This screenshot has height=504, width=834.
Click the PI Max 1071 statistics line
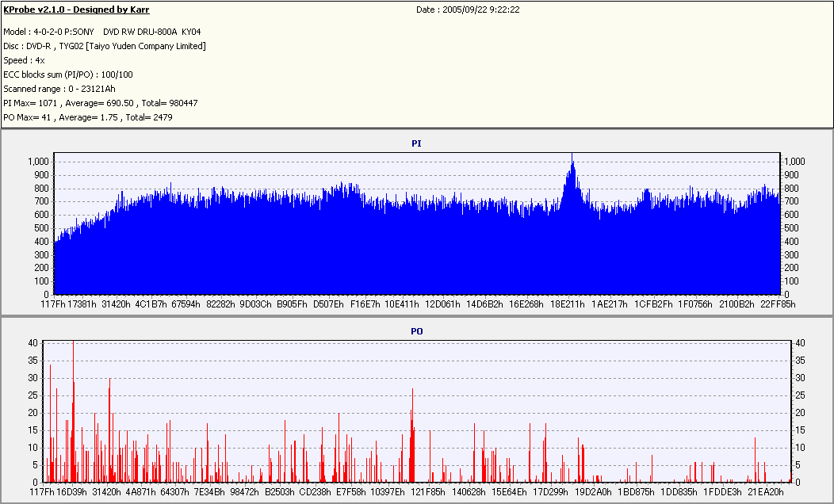pos(101,103)
